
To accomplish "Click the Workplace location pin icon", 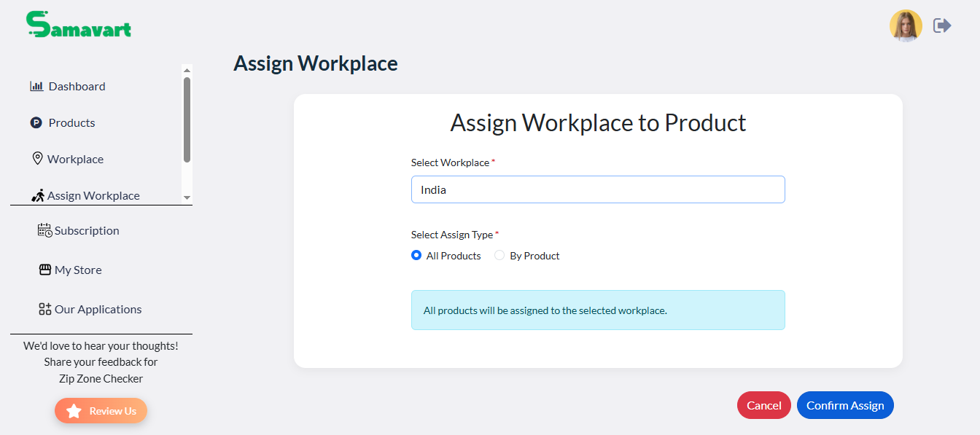I will coord(38,159).
